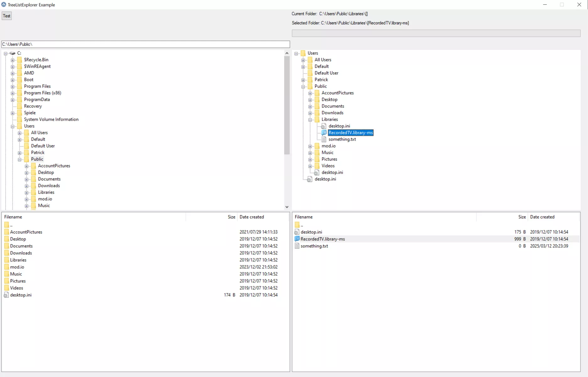Collapse the C: drive root node
The image size is (588, 377).
tap(6, 53)
